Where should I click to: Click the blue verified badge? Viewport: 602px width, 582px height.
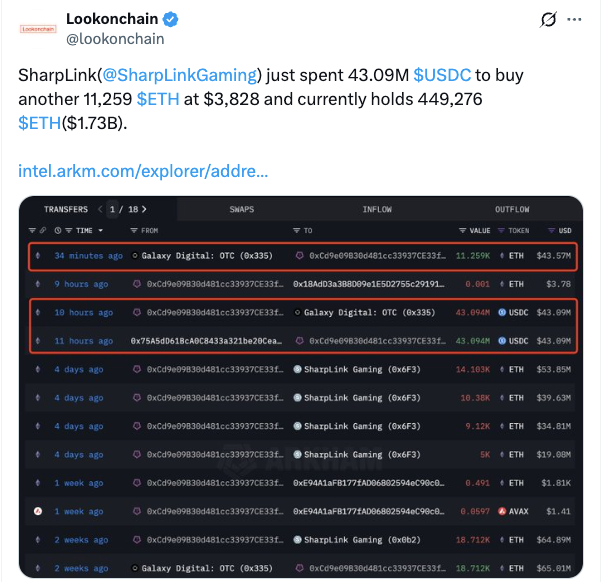(x=171, y=20)
